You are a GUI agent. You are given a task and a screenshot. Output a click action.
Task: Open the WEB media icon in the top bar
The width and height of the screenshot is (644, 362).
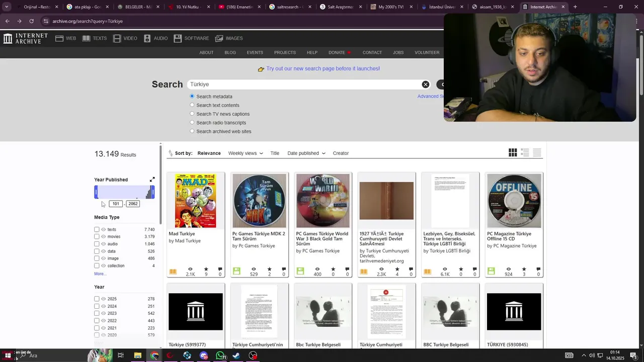tap(59, 38)
